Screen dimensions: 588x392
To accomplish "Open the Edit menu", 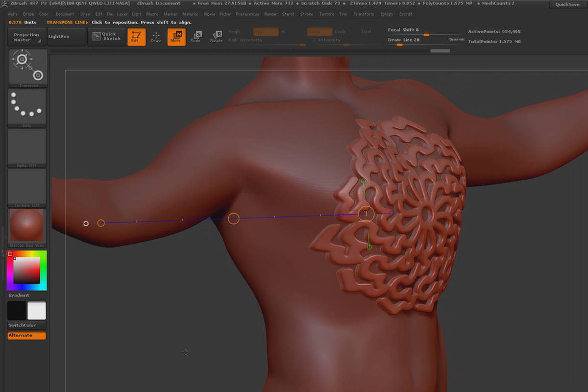I will [99, 14].
